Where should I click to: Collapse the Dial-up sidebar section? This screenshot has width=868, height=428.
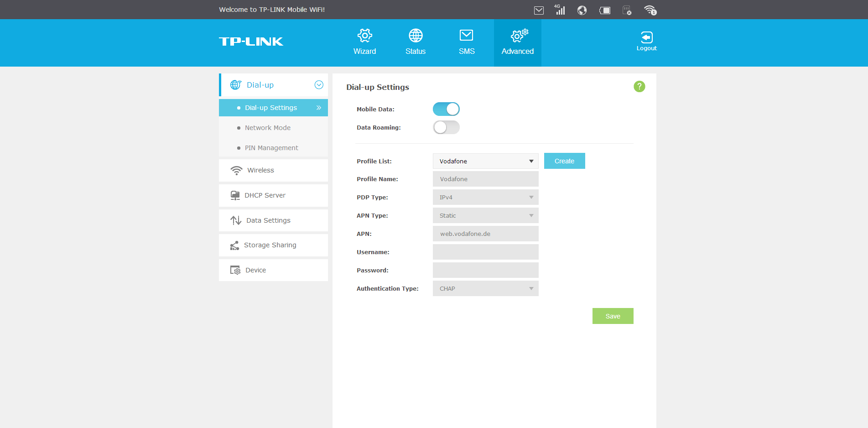(x=319, y=85)
